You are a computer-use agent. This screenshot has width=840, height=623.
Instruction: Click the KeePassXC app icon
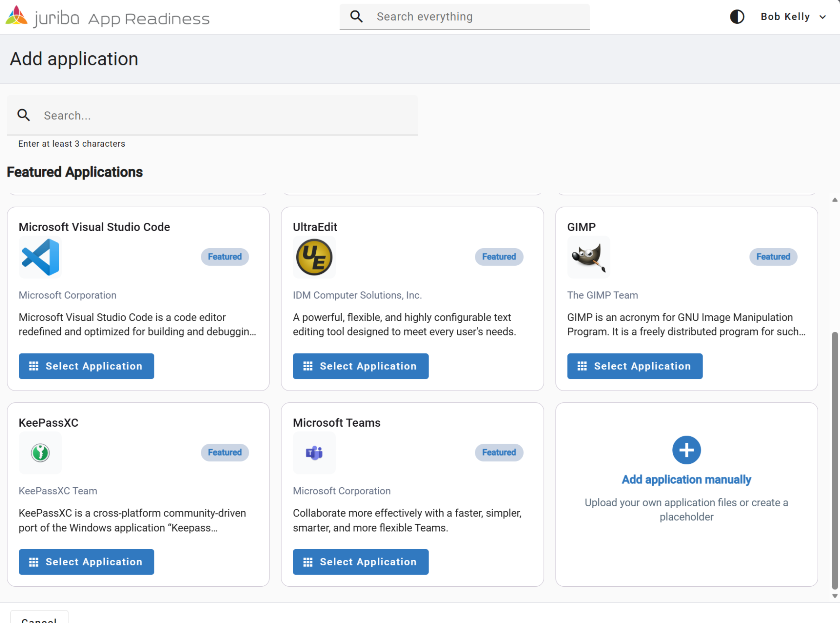click(x=40, y=452)
